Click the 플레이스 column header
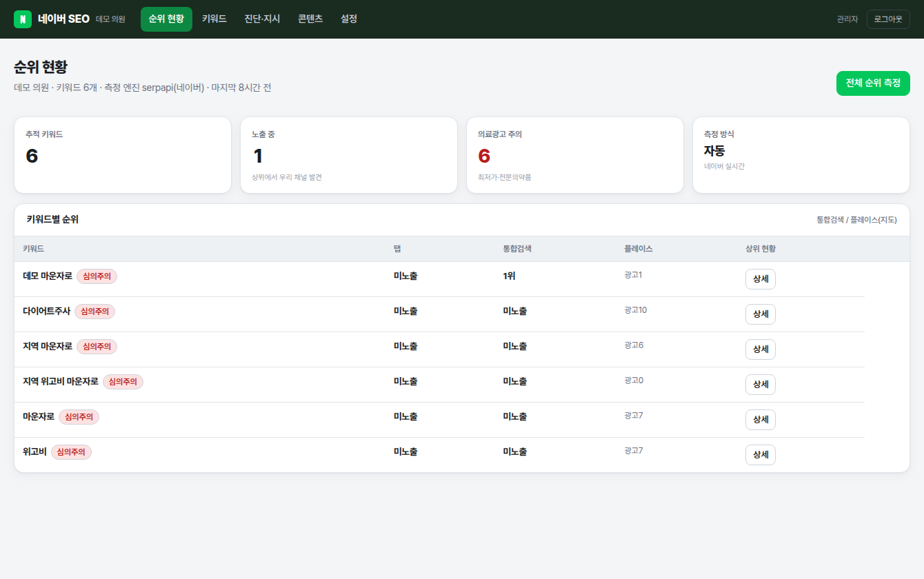Viewport: 924px width, 579px height. tap(639, 249)
